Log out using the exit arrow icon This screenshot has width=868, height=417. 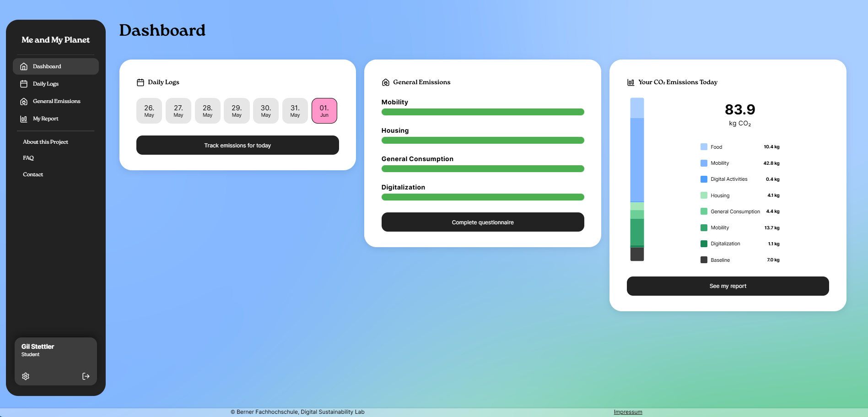[x=86, y=376]
